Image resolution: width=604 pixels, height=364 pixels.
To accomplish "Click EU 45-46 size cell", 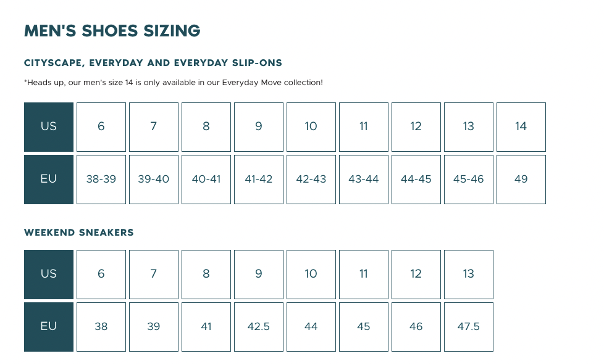I will [468, 179].
